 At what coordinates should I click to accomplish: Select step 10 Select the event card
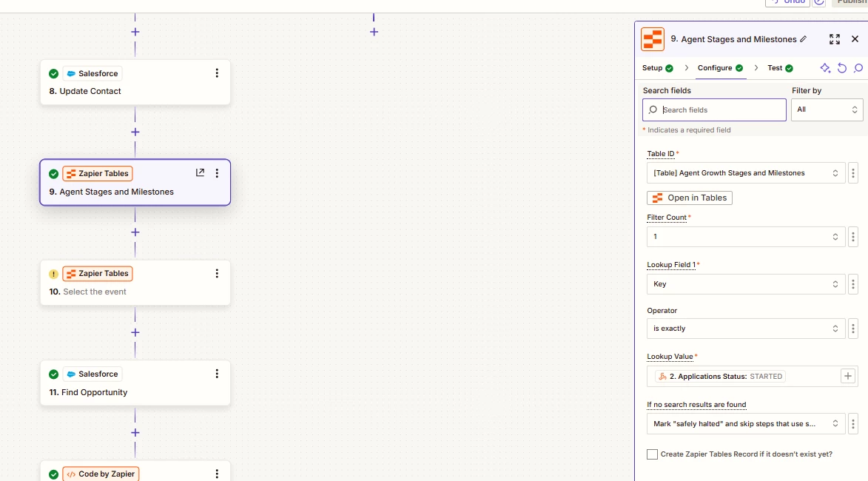[x=135, y=283]
